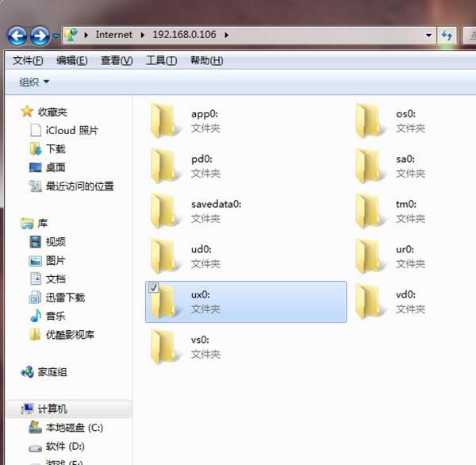The image size is (476, 465).
Task: Open the 工具(T) menu
Action: tap(161, 60)
